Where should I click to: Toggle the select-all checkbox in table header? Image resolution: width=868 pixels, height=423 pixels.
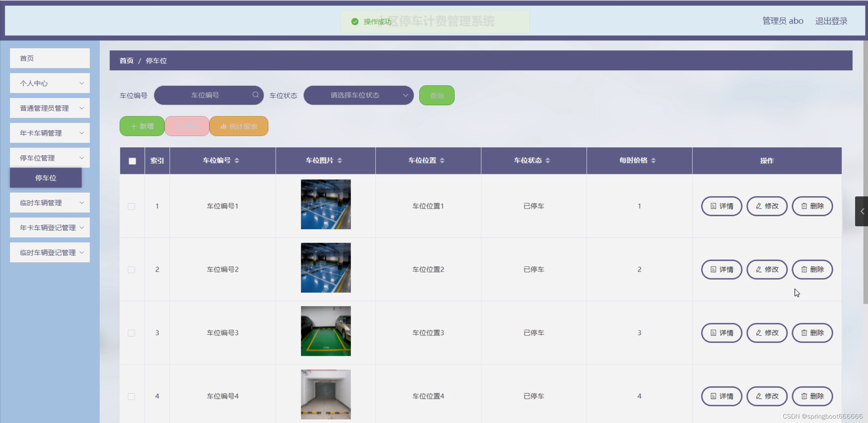click(x=132, y=161)
